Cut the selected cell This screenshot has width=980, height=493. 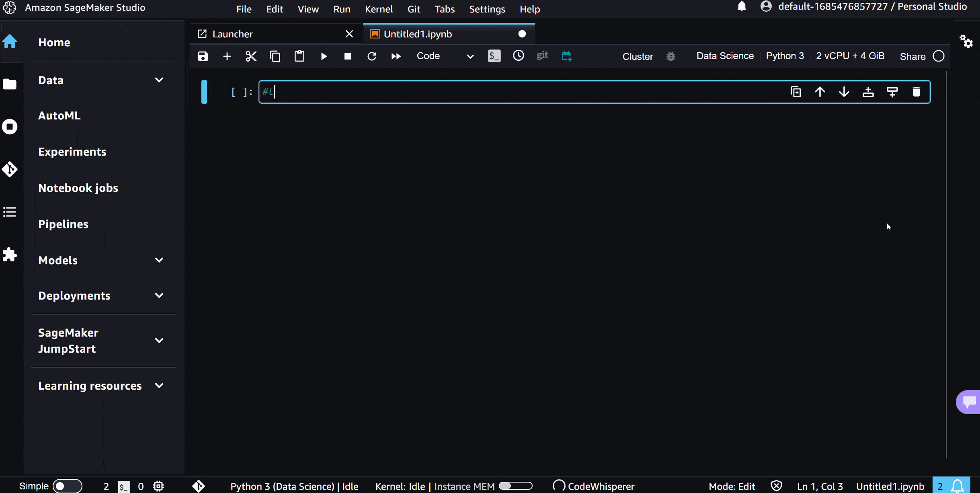pos(251,56)
